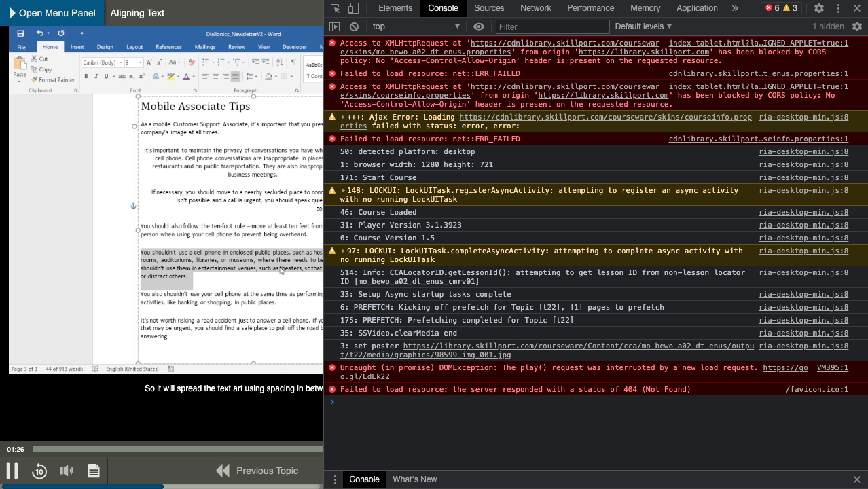Open Line spacing dropdown in Word
Image resolution: width=868 pixels, height=489 pixels.
(x=253, y=77)
